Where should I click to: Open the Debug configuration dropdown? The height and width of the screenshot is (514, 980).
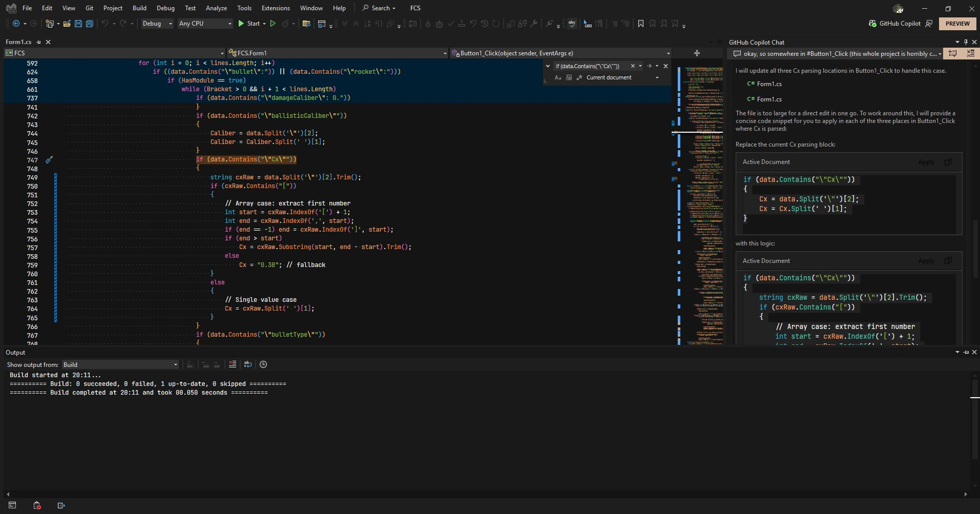[x=157, y=24]
